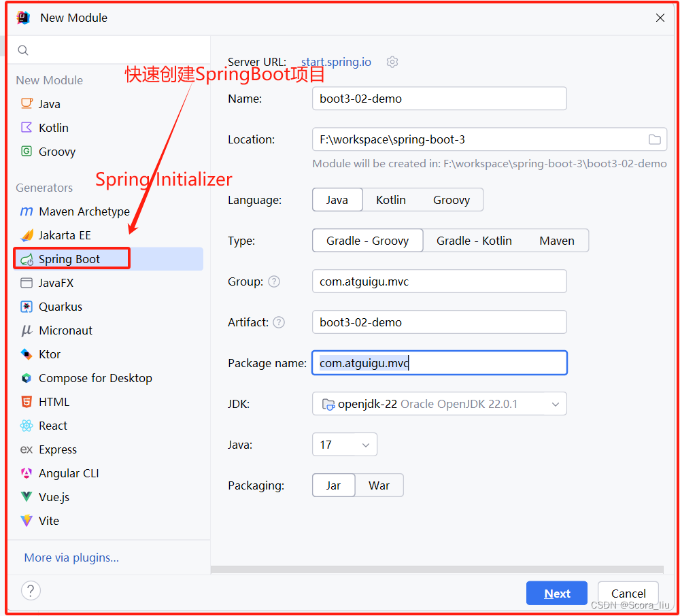Click the Jakarta EE sail icon
Viewport: 680px width, 616px height.
tap(27, 235)
